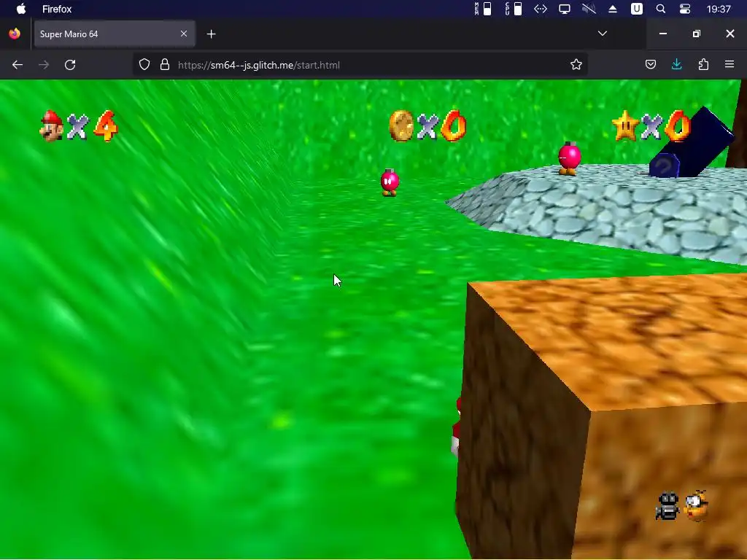This screenshot has height=560, width=747.
Task: Open the display menu bar icon
Action: (x=565, y=9)
